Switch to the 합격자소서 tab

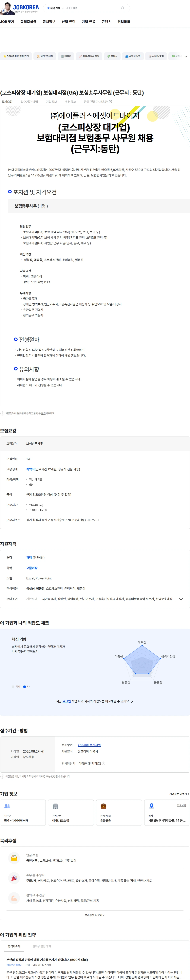[14, 946]
